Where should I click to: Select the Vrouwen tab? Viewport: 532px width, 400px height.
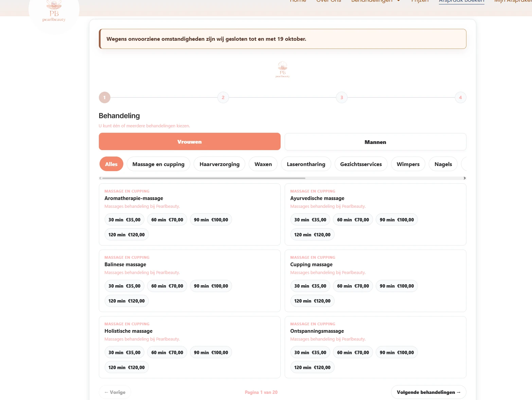[x=190, y=142]
